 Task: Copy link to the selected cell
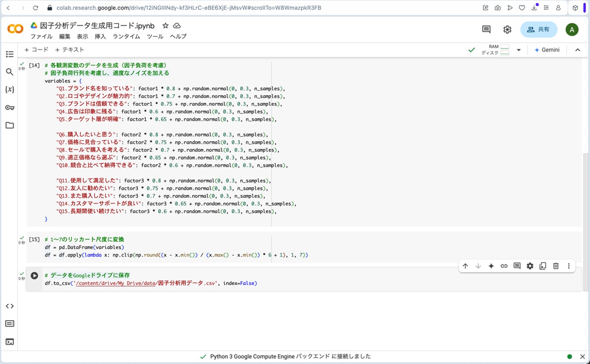point(504,266)
